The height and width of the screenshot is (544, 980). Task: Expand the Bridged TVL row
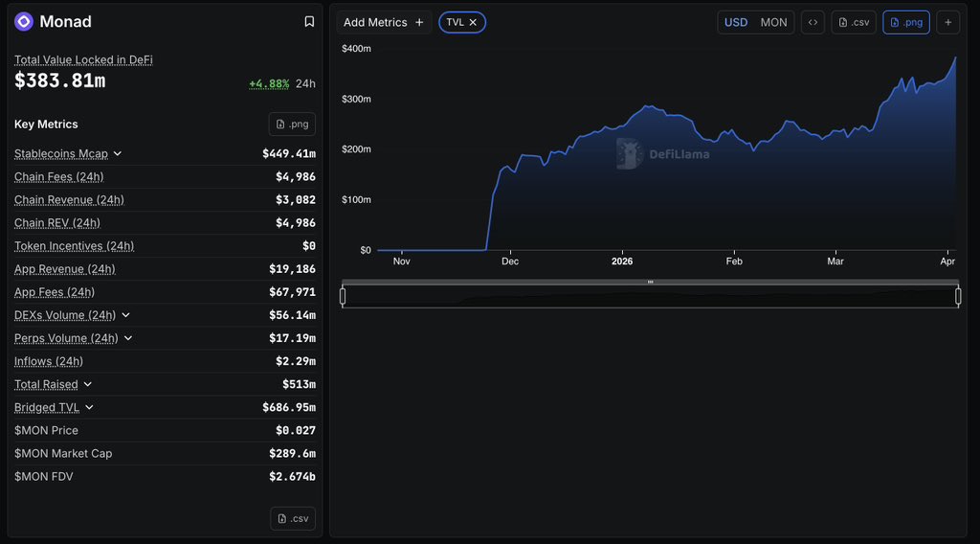point(89,408)
